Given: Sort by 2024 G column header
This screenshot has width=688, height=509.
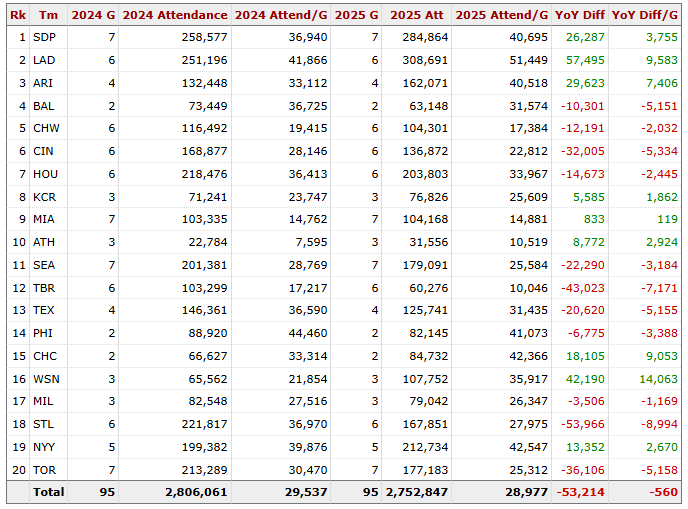Looking at the screenshot, I should tap(92, 16).
